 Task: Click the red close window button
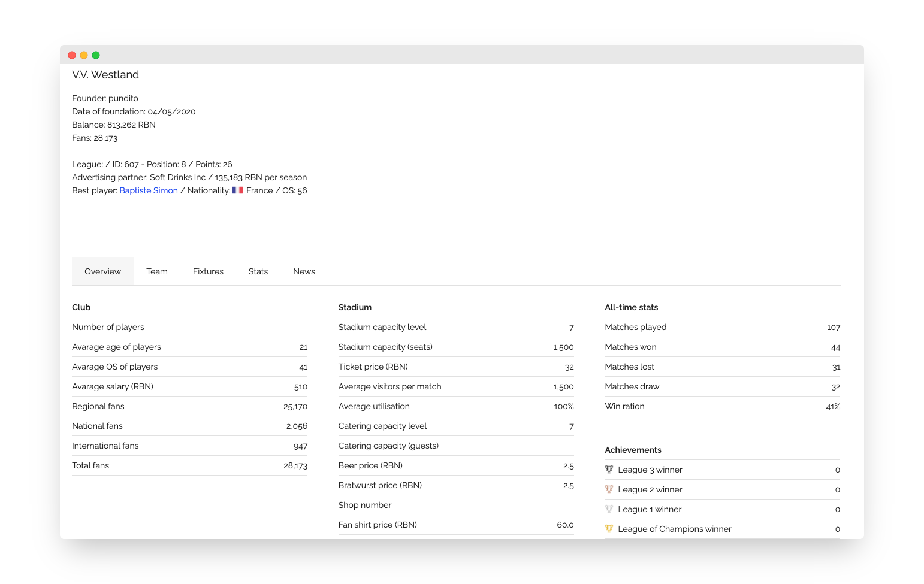pos(72,55)
